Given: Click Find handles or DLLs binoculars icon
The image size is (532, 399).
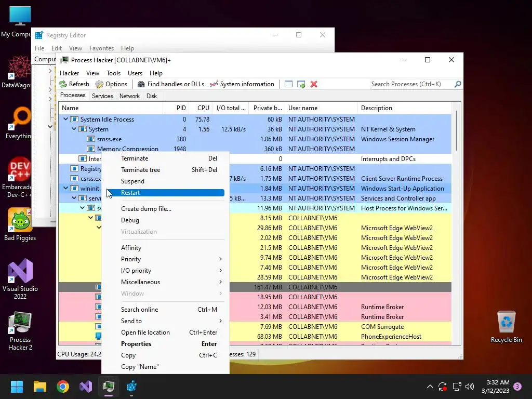Looking at the screenshot, I should click(141, 84).
